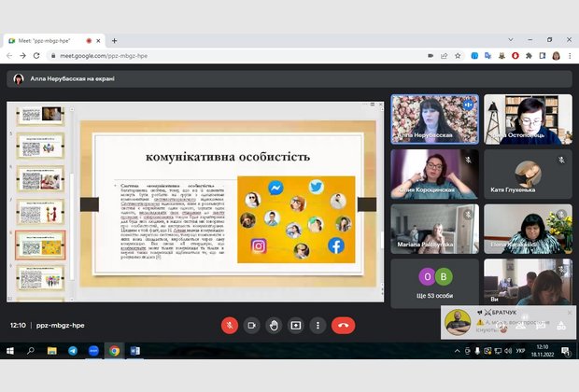Click the browser back arrow
The width and height of the screenshot is (579, 392).
[9, 56]
